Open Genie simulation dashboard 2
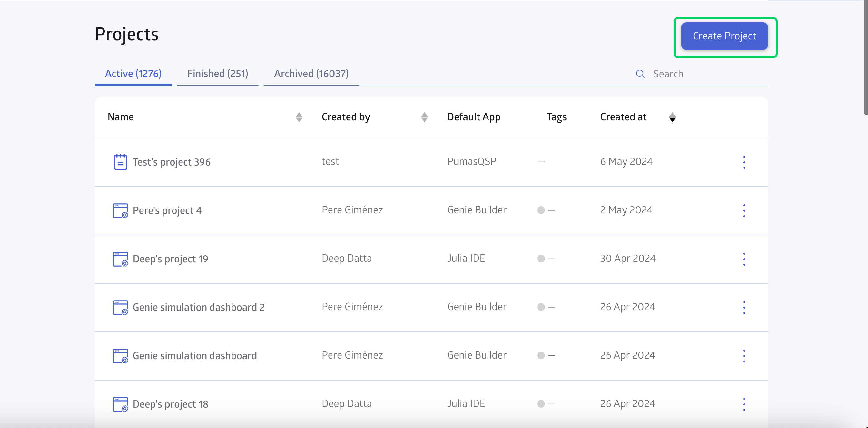Viewport: 868px width, 428px height. (x=199, y=307)
